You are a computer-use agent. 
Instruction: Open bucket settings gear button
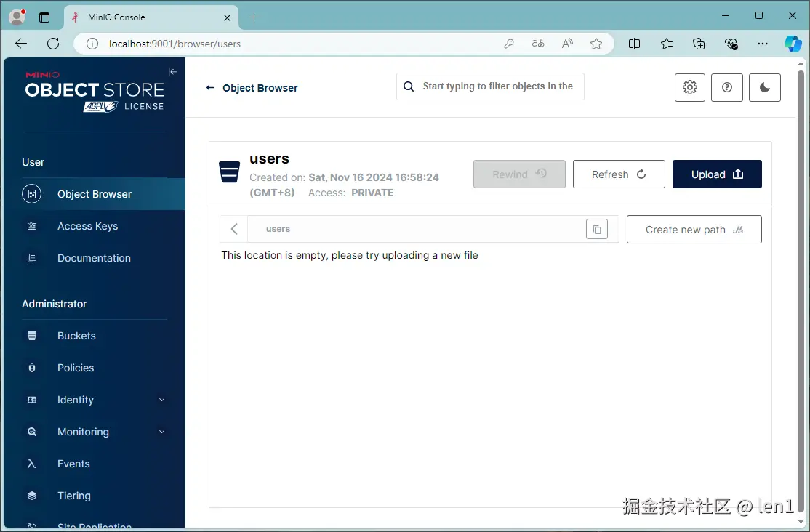[x=689, y=87]
